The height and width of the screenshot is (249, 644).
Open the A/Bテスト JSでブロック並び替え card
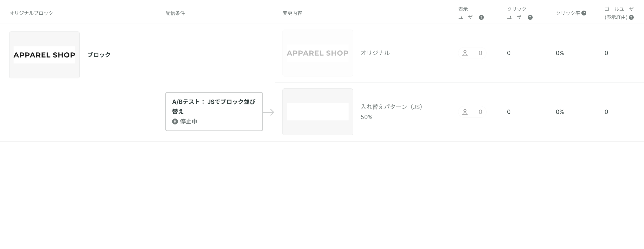coord(214,111)
